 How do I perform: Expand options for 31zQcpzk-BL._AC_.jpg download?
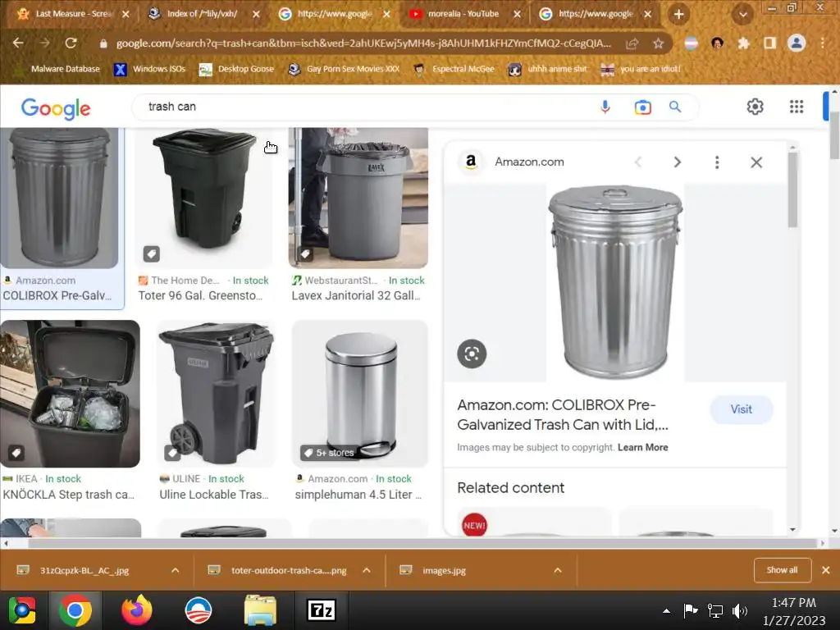tap(176, 571)
